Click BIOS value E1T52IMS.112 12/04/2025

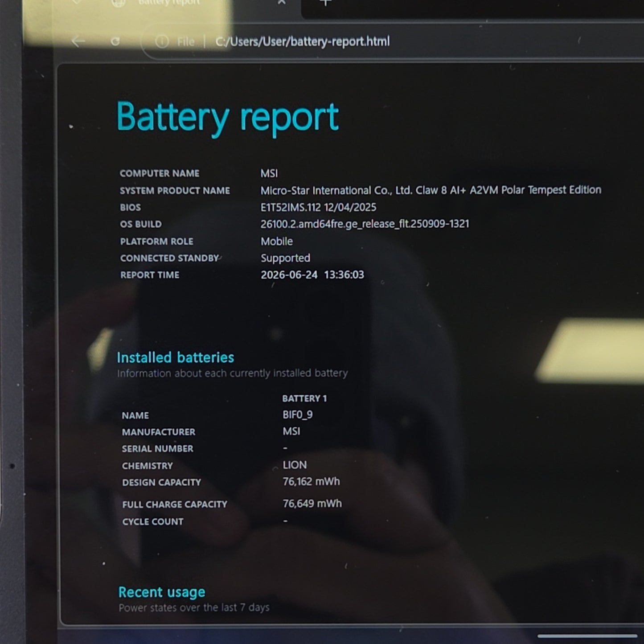318,207
